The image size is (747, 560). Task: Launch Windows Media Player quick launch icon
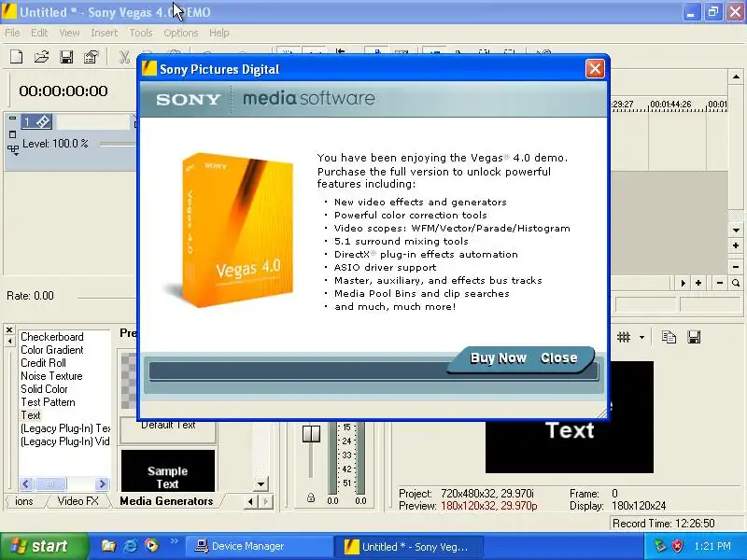(152, 546)
